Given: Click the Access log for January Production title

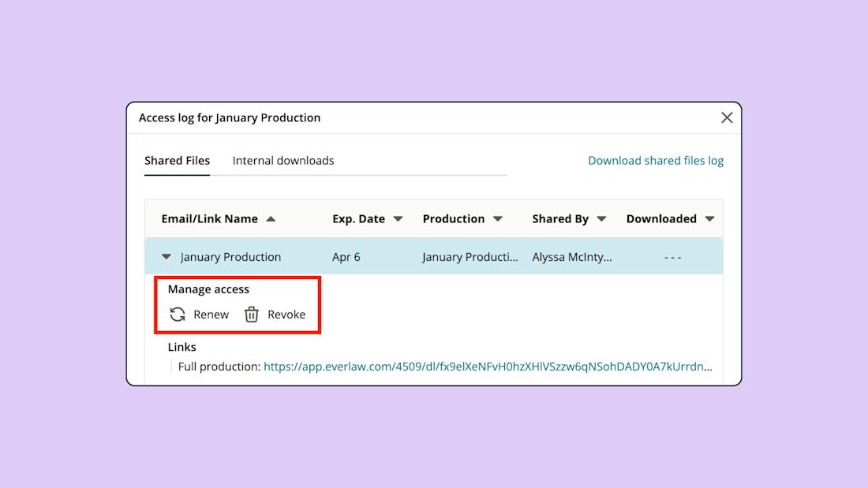Looking at the screenshot, I should pyautogui.click(x=229, y=117).
